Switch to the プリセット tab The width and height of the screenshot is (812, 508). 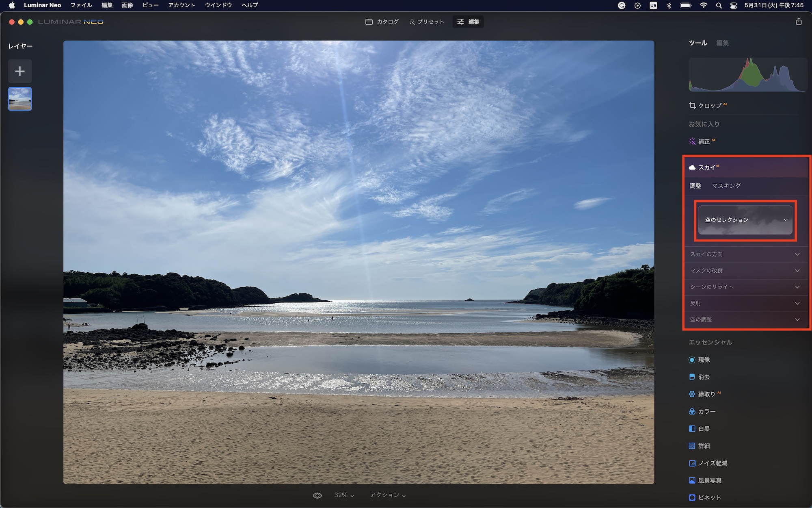click(x=426, y=22)
